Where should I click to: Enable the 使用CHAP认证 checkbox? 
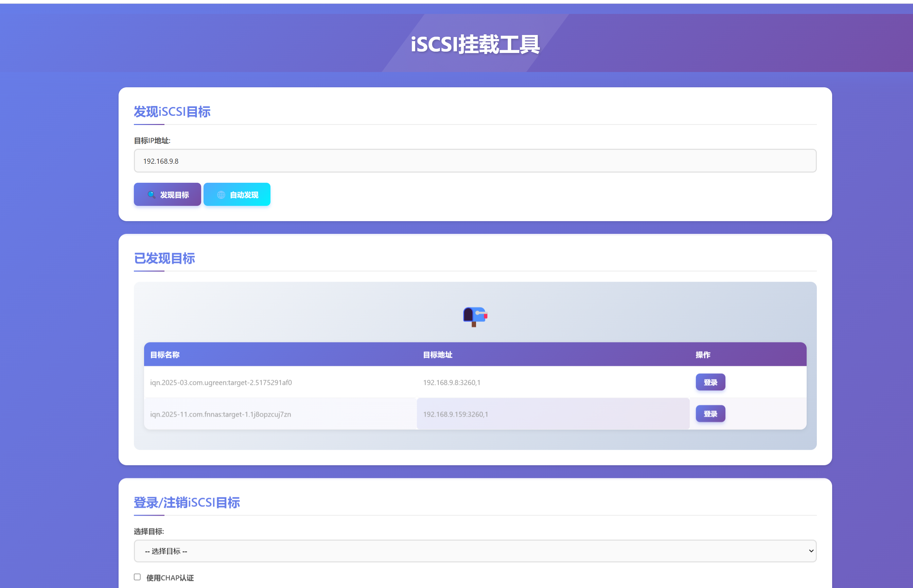point(137,577)
